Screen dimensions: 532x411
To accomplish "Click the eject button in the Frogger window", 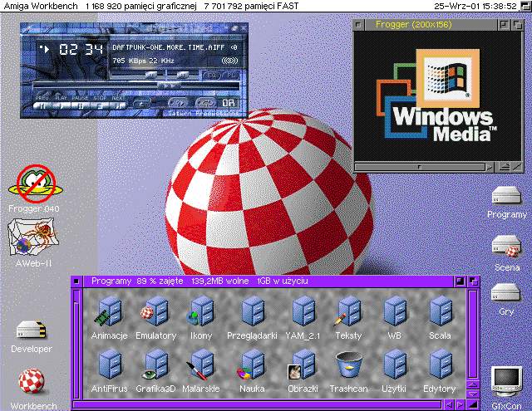I will coord(505,167).
